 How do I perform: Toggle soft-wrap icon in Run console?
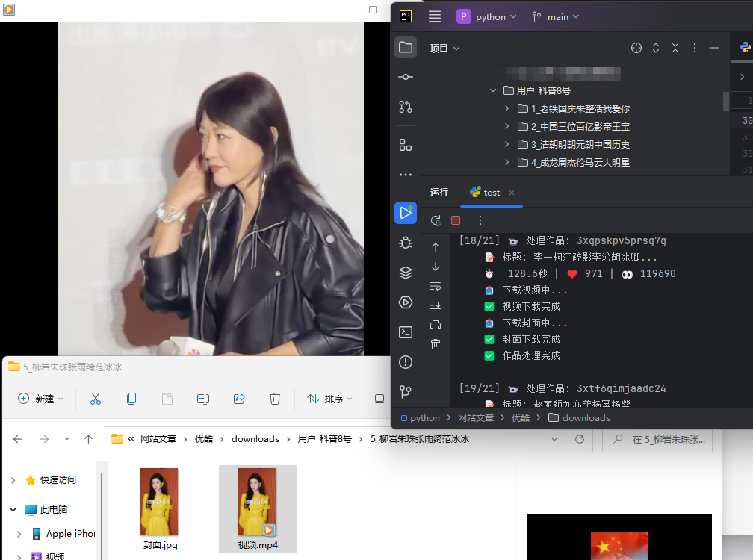click(x=436, y=287)
